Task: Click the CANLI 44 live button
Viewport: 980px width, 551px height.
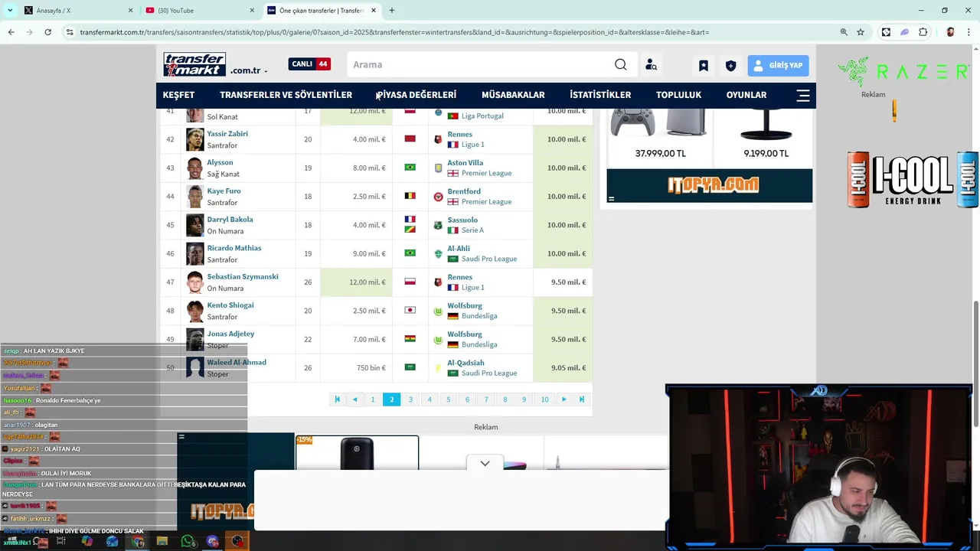Action: tap(309, 64)
